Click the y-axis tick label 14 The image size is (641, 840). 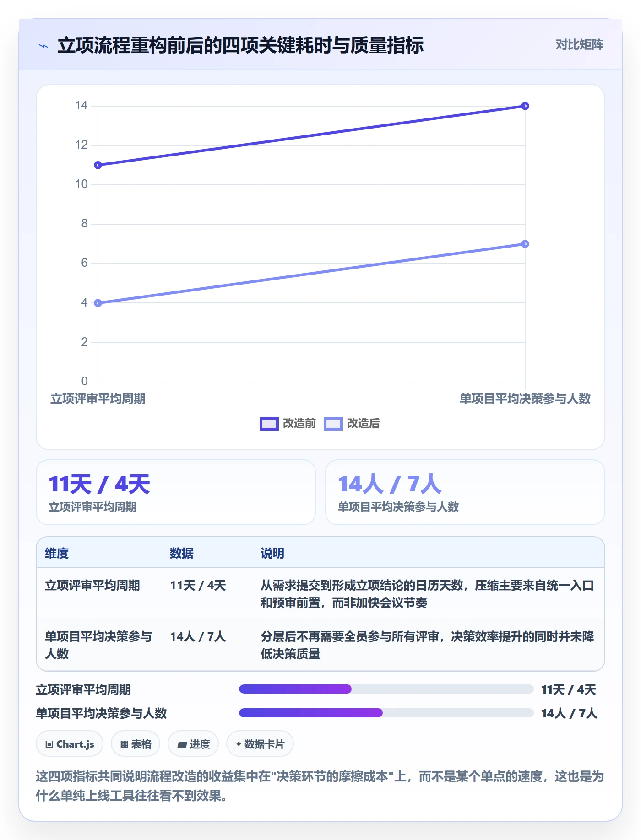81,106
